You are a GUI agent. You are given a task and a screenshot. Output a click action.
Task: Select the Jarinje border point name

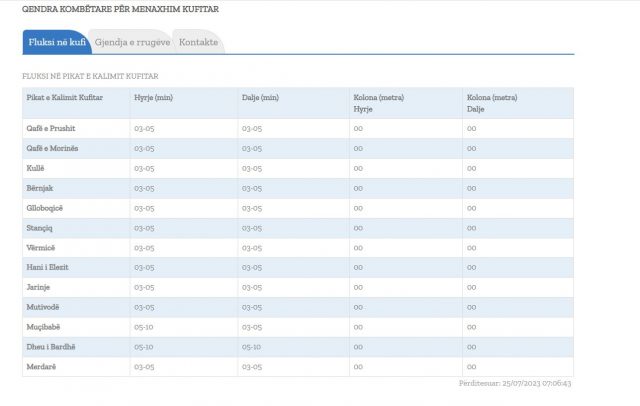[x=40, y=287]
